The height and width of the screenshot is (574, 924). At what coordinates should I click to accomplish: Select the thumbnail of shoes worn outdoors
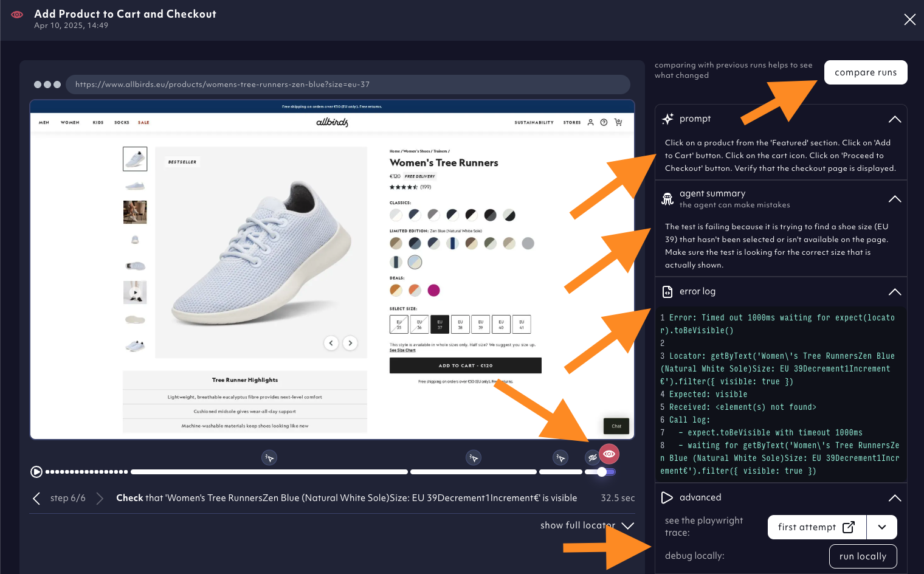(x=135, y=212)
